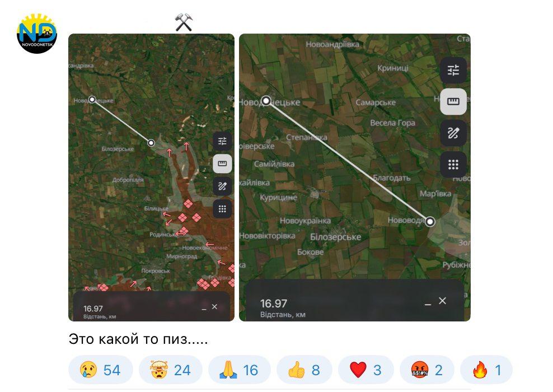Toggle the crying face reaction with 54

click(x=101, y=370)
